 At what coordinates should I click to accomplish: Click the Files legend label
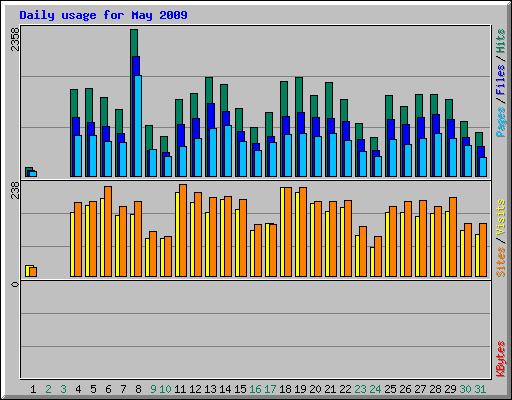coord(501,80)
